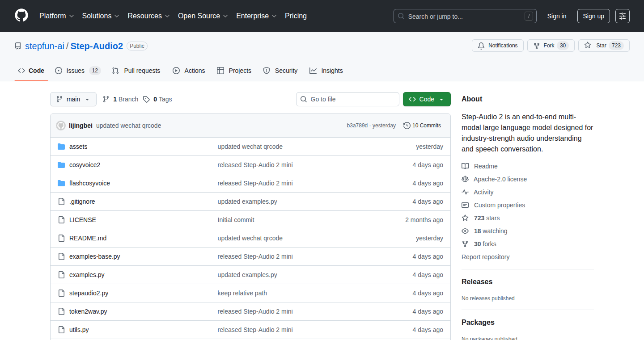Image resolution: width=644 pixels, height=340 pixels.
Task: Click the token2wav.py file icon
Action: pyautogui.click(x=61, y=311)
